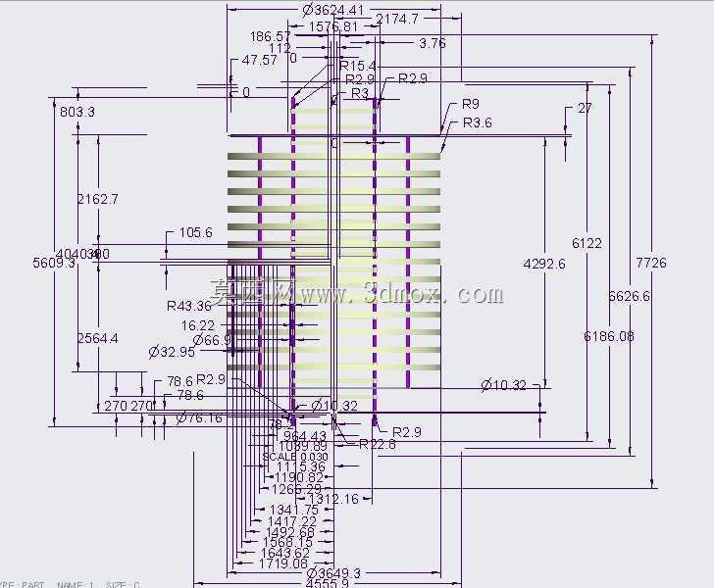Select the 1266.29 dimension value
The image size is (714, 588).
(296, 489)
